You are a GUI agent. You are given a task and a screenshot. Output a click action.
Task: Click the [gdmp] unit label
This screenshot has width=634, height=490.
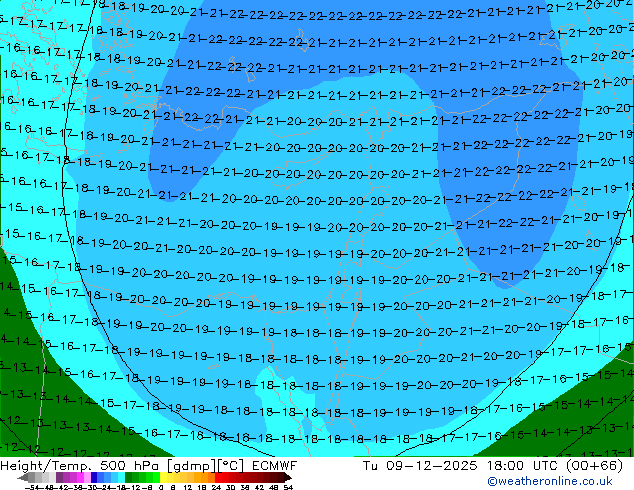click(x=192, y=466)
